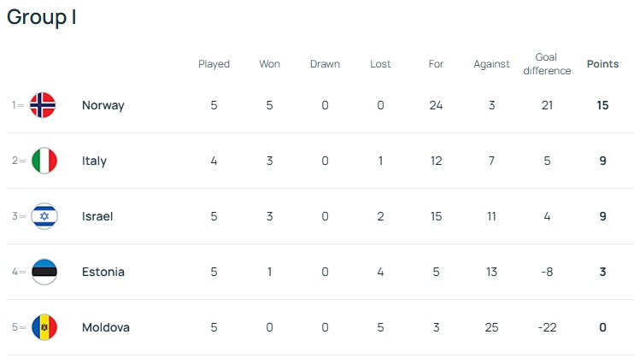
Task: Open the Norway team link
Action: [x=103, y=105]
